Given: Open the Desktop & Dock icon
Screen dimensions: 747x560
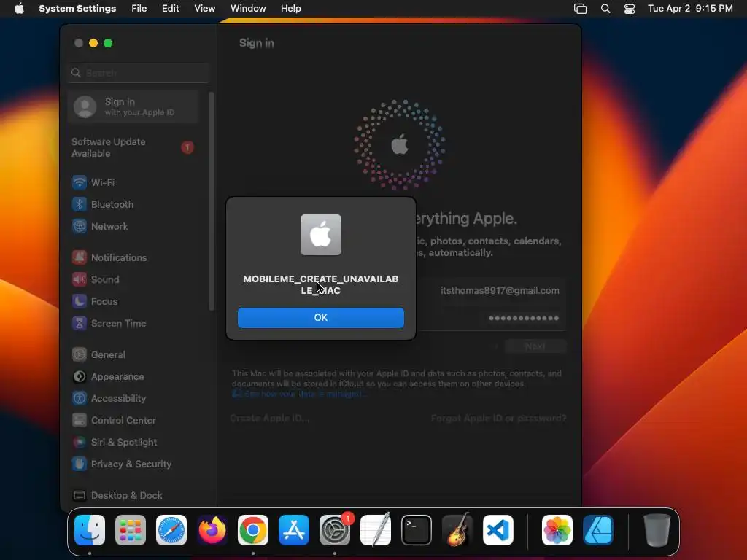Looking at the screenshot, I should point(79,496).
